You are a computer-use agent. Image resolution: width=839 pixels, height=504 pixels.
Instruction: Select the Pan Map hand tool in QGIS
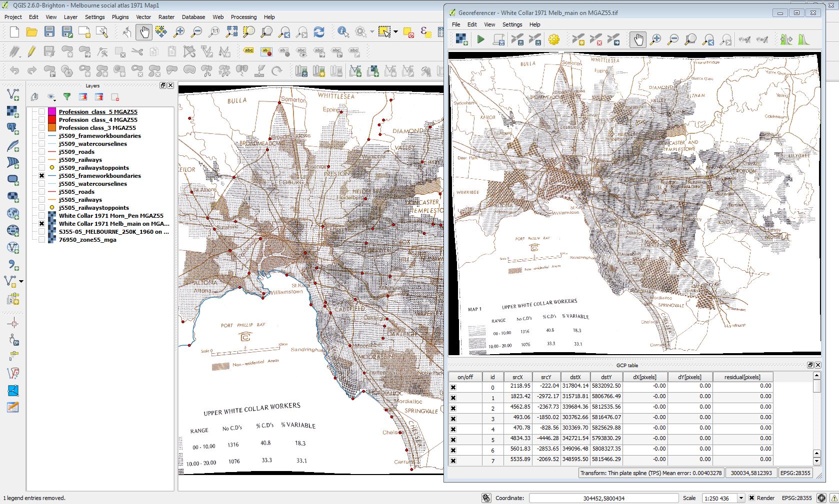[x=143, y=32]
